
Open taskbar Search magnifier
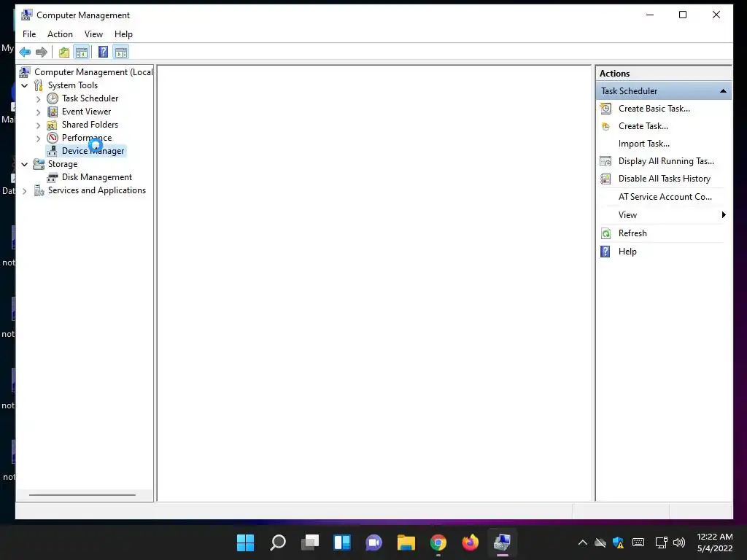[278, 542]
